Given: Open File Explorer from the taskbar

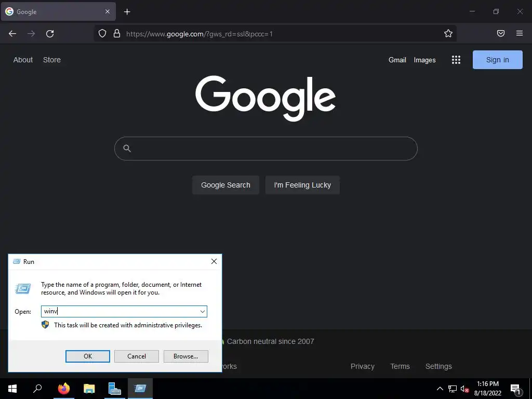Looking at the screenshot, I should coord(89,389).
